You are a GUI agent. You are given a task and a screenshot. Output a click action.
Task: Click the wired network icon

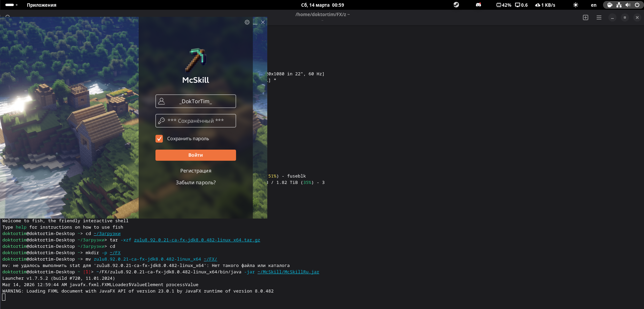click(619, 5)
